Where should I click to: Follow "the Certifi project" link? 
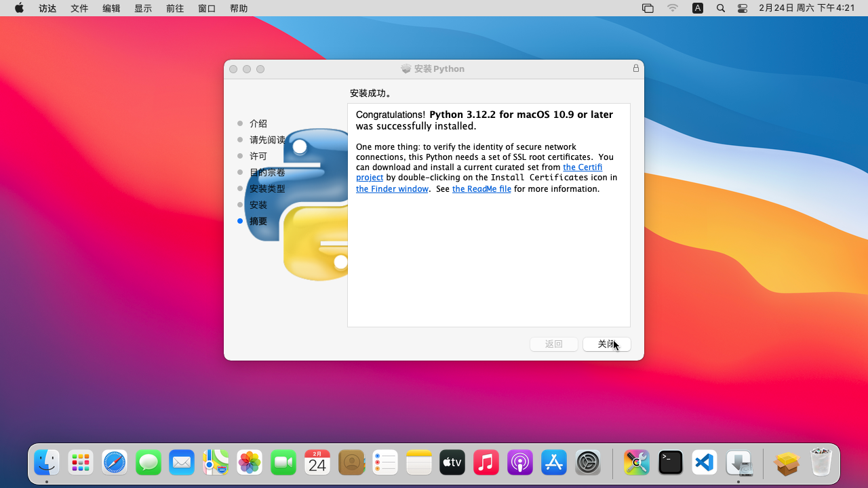pos(583,167)
